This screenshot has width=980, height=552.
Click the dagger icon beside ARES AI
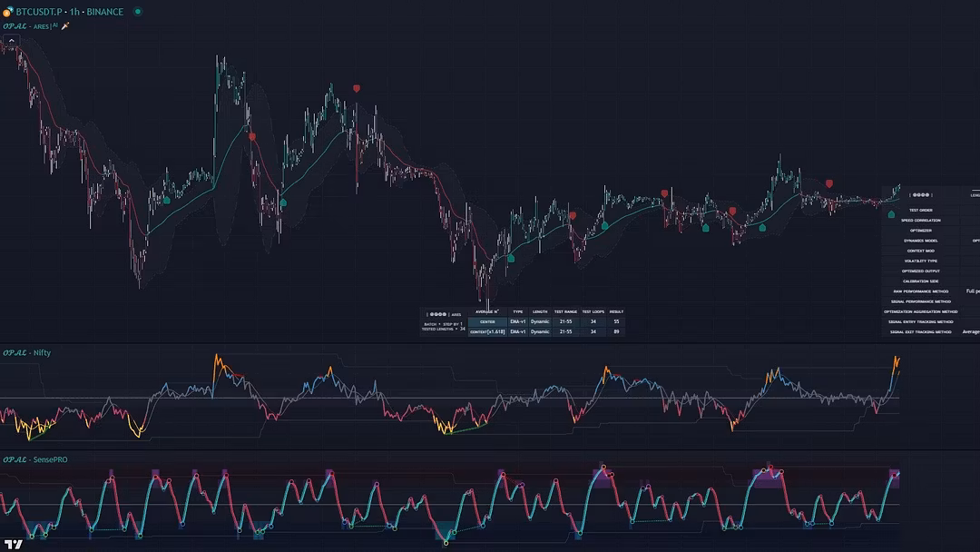tap(64, 26)
